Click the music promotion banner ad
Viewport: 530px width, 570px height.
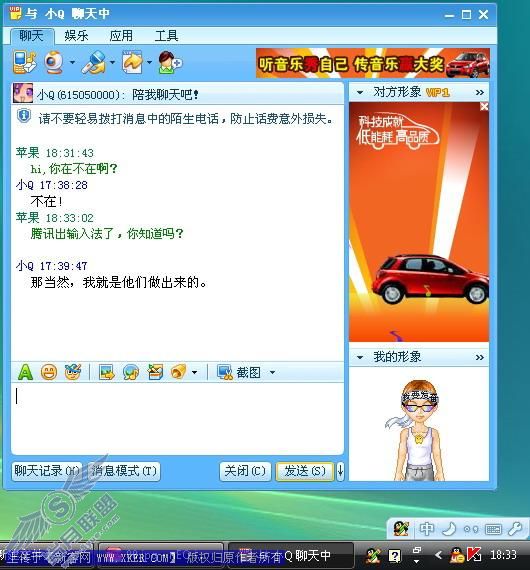click(373, 63)
